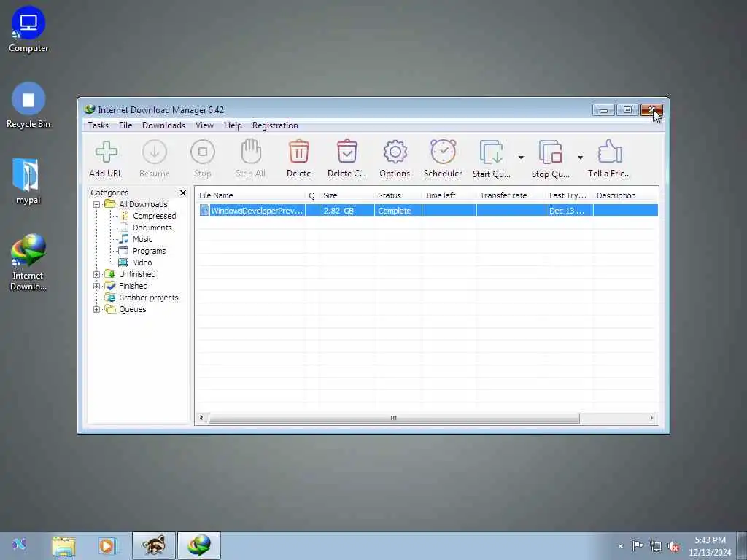
Task: Click the Stop All hand icon
Action: tap(251, 152)
